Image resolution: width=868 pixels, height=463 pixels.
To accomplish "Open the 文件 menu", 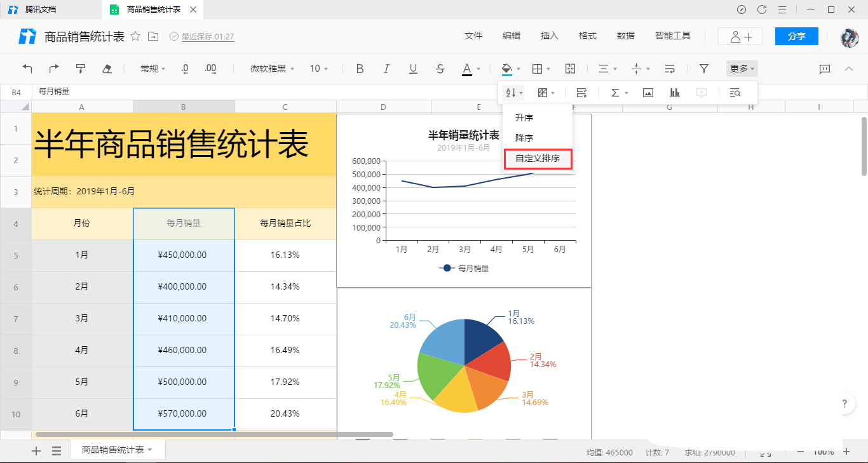I will point(473,36).
